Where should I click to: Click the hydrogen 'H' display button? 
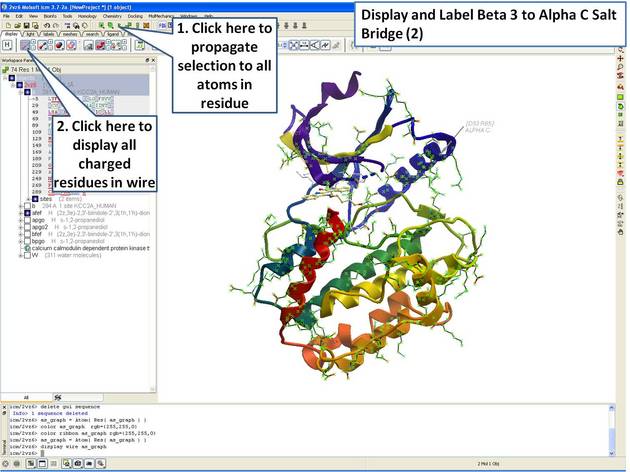pyautogui.click(x=8, y=46)
